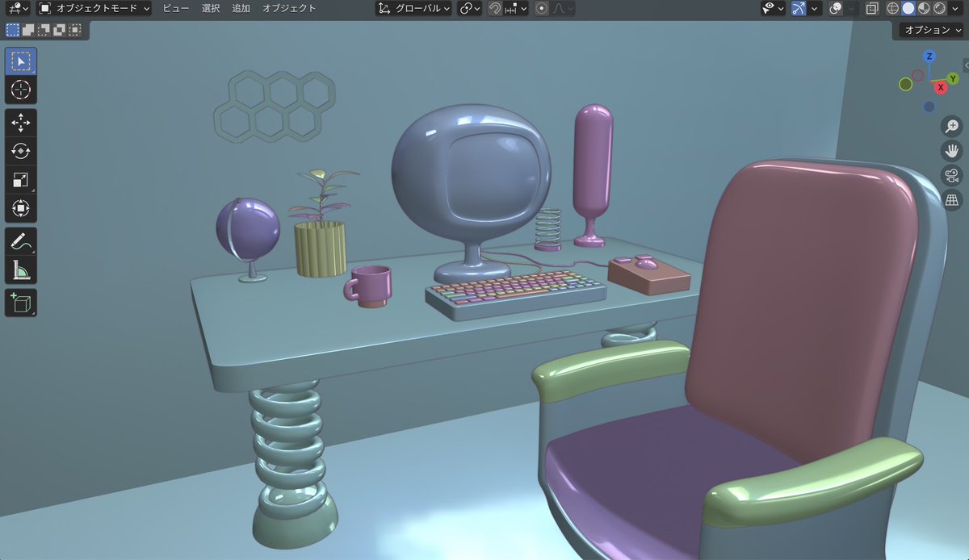The image size is (969, 560).
Task: Click the negative Z axis gizmo dot
Action: coord(929,107)
